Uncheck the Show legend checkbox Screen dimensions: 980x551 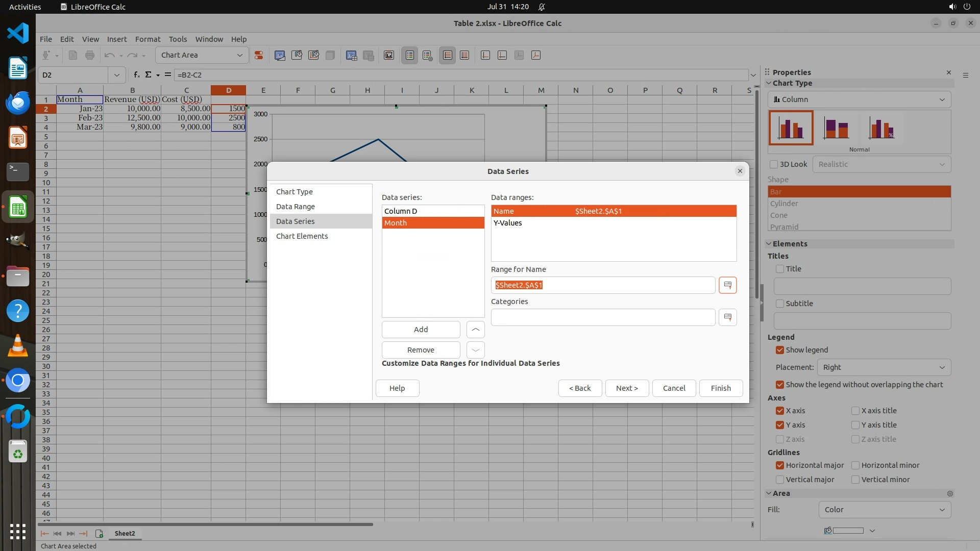coord(779,350)
